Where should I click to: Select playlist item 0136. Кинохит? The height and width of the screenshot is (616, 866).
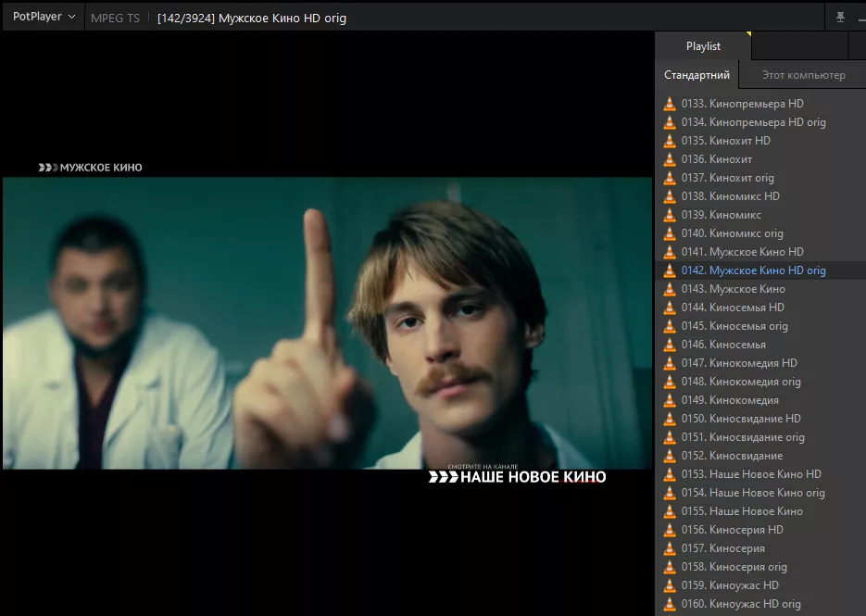coord(760,159)
